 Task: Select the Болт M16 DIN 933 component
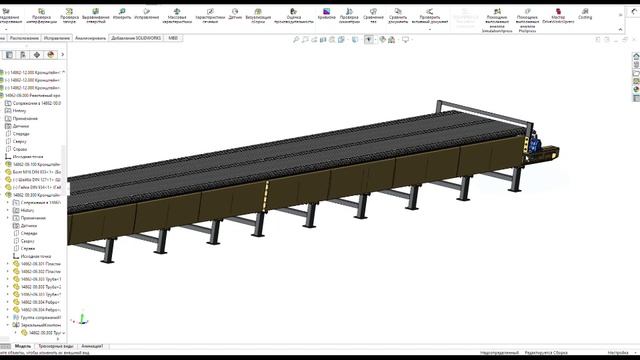pyautogui.click(x=33, y=172)
